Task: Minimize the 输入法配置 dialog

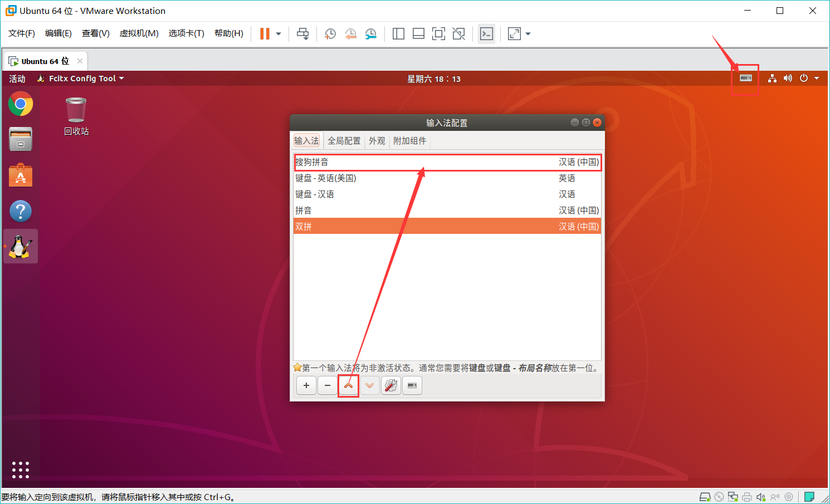Action: tap(575, 123)
